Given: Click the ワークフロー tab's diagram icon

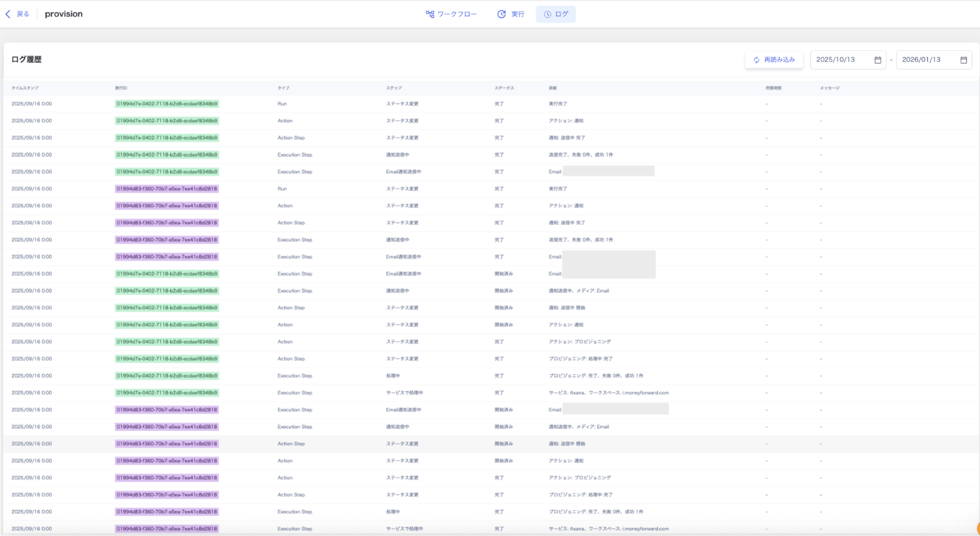Looking at the screenshot, I should coord(430,14).
